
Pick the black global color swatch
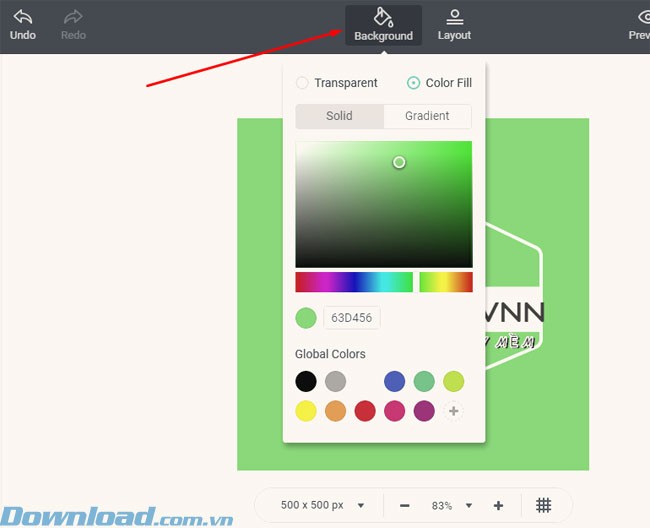point(306,381)
